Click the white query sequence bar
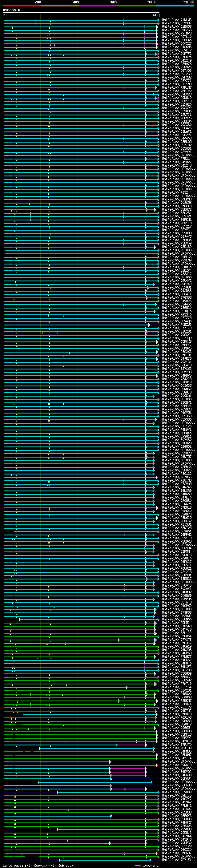This screenshot has width=197, height=868. 81,13
